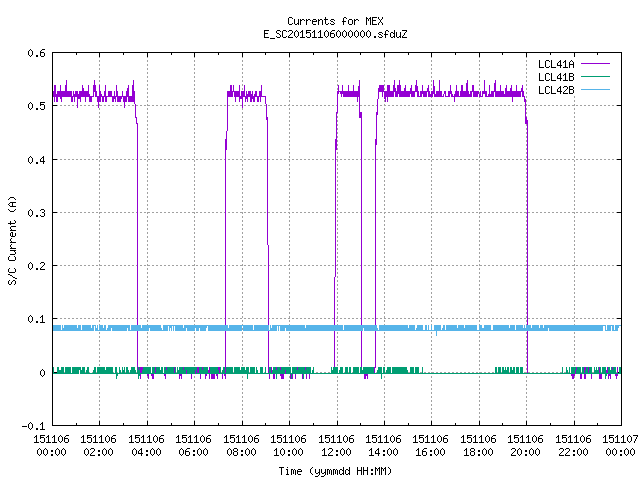Click the LCL41A legend label

click(x=556, y=64)
